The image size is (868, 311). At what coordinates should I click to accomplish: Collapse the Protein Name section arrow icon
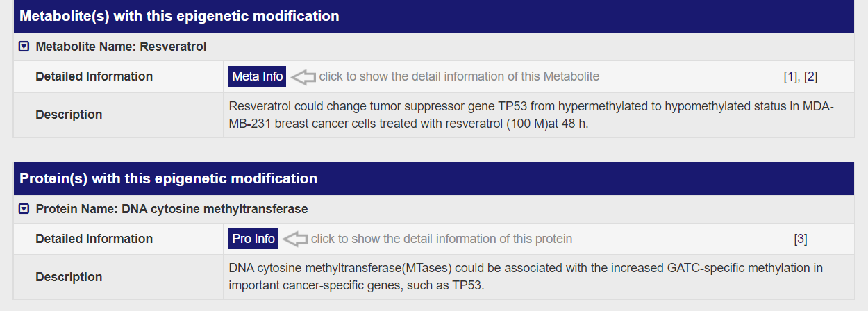(x=24, y=209)
